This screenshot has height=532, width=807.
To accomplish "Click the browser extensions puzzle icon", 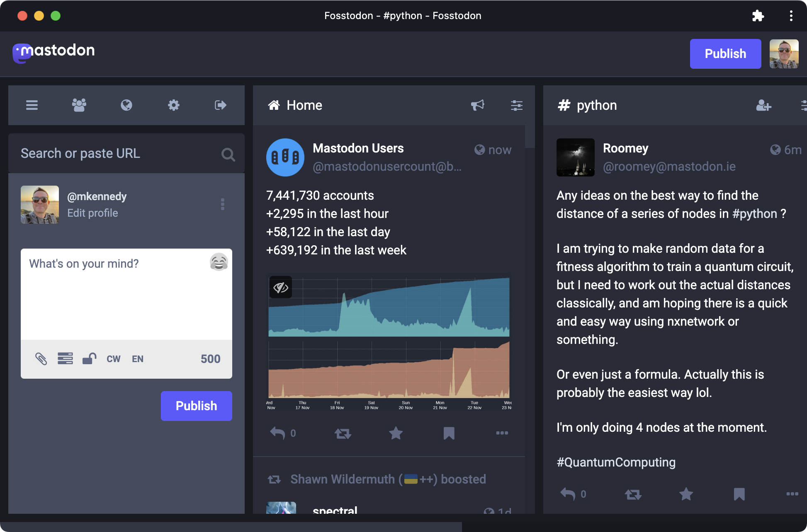I will point(758,16).
